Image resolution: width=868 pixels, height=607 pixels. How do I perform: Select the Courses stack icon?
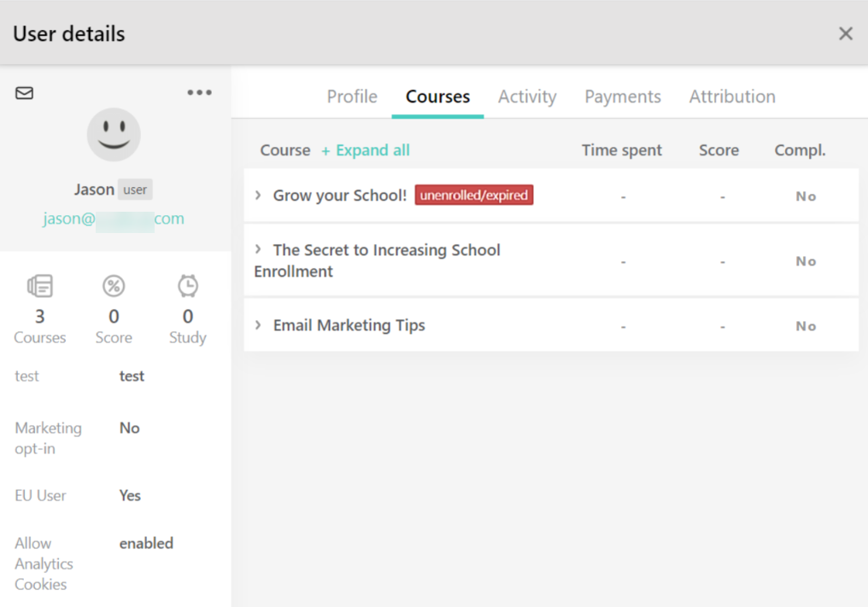click(x=39, y=286)
